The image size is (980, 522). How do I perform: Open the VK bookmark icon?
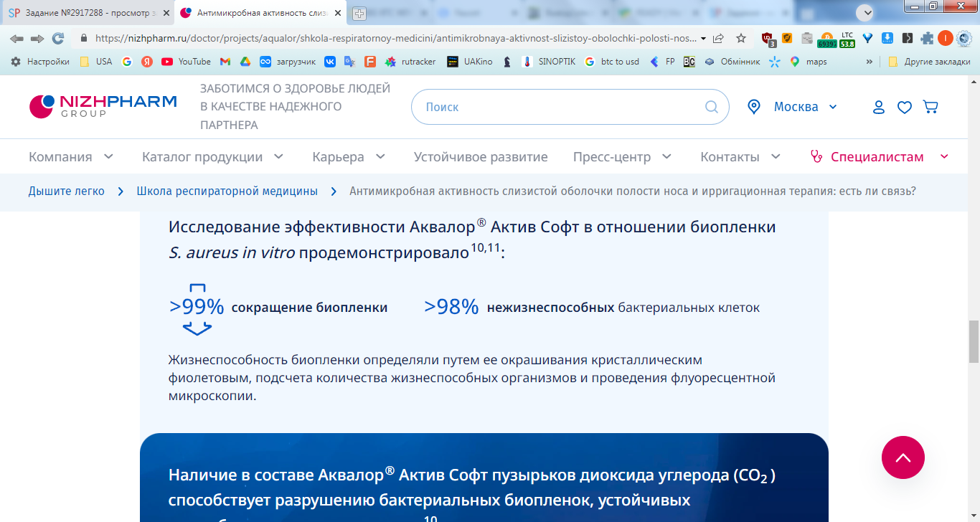330,62
